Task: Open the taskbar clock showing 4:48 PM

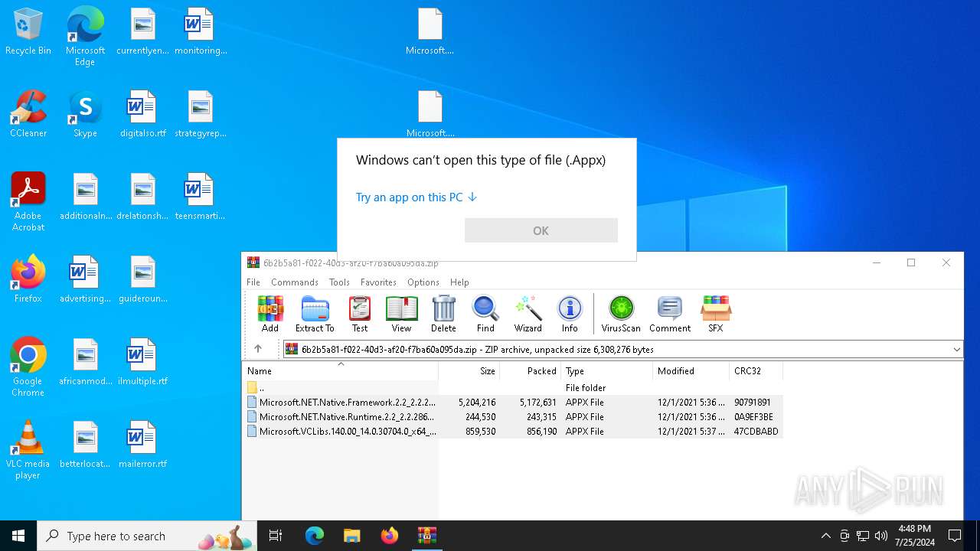Action: 914,536
